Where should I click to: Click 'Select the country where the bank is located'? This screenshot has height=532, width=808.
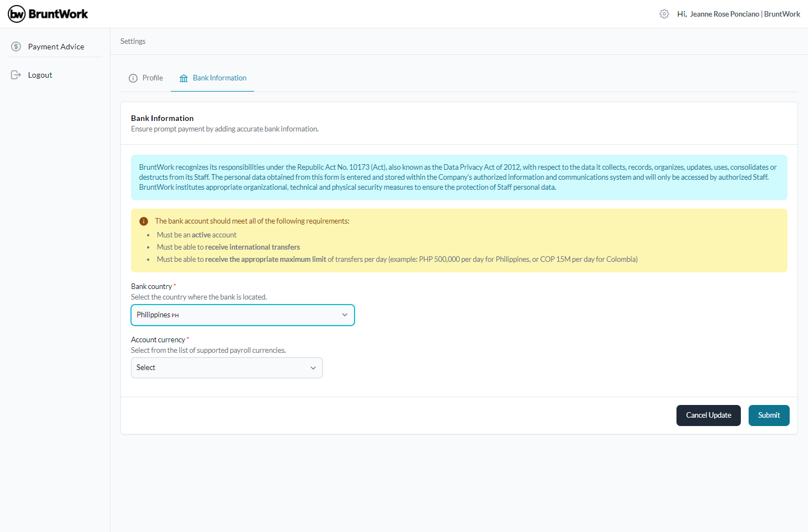199,297
